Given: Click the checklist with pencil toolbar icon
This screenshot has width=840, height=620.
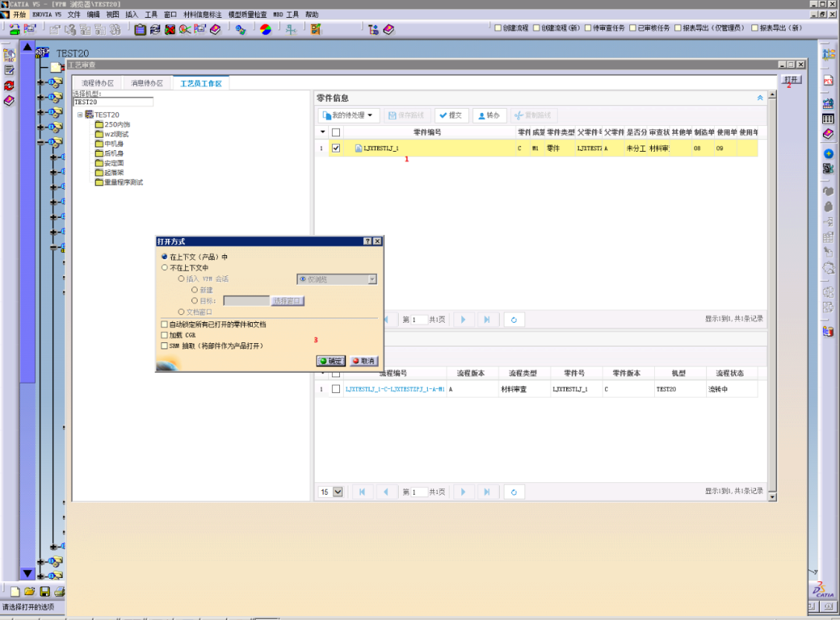Looking at the screenshot, I should [x=316, y=30].
